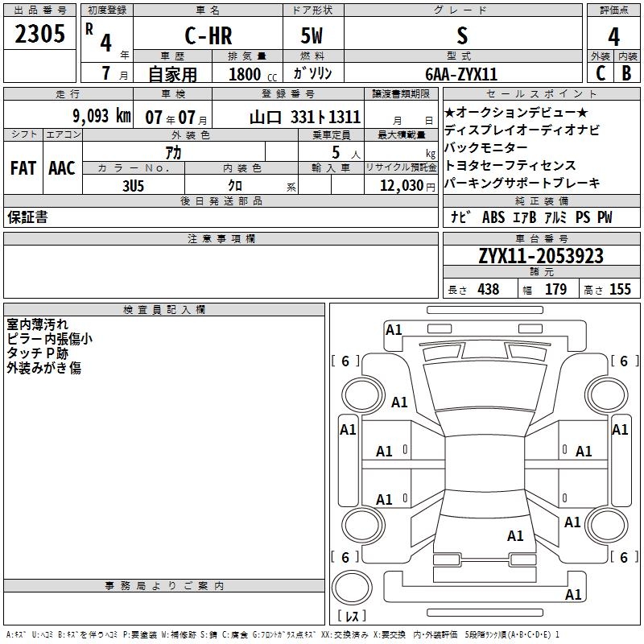
Task: Click the vehicle history 自家用
Action: [x=172, y=74]
